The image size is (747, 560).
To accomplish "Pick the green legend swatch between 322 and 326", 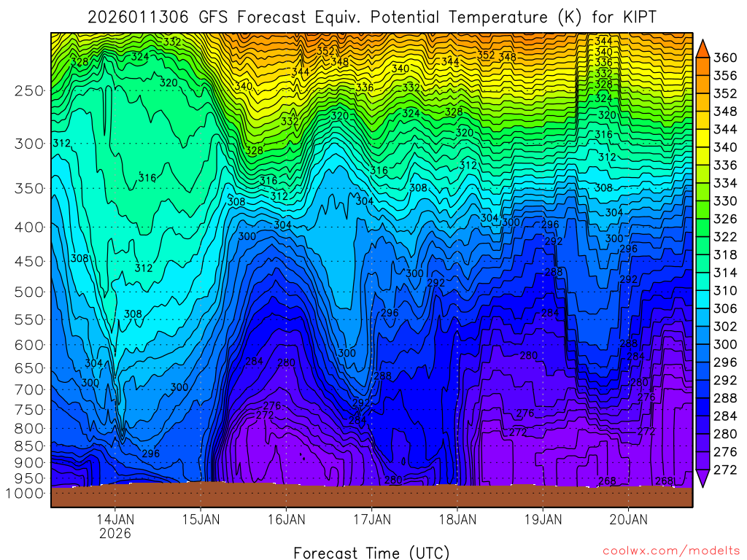I will (x=703, y=228).
